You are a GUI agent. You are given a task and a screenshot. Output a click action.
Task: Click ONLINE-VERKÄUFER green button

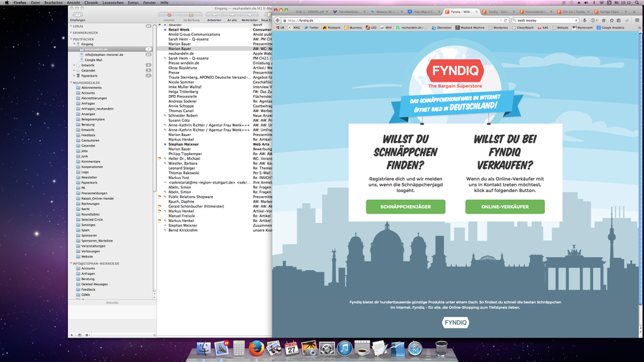click(x=505, y=206)
